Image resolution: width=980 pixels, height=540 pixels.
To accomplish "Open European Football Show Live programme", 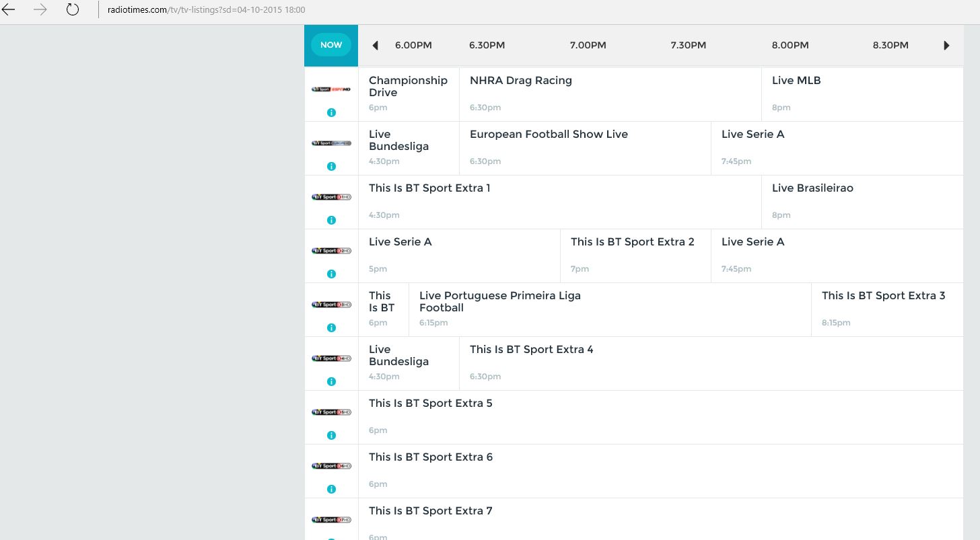I will [549, 134].
